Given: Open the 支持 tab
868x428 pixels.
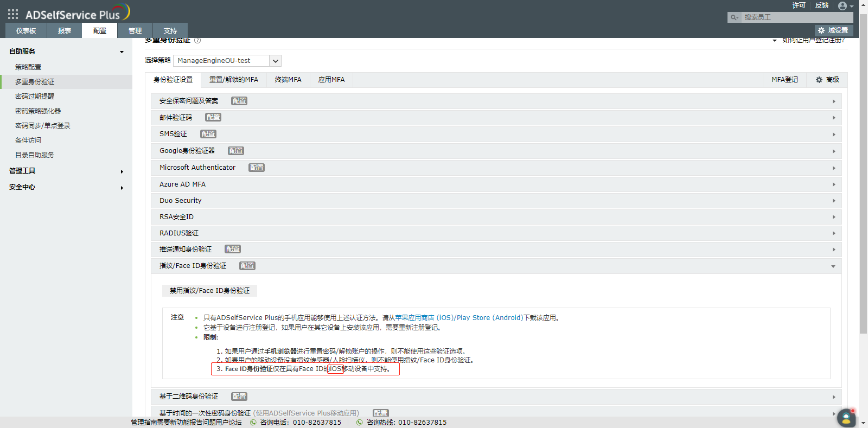Looking at the screenshot, I should click(170, 31).
